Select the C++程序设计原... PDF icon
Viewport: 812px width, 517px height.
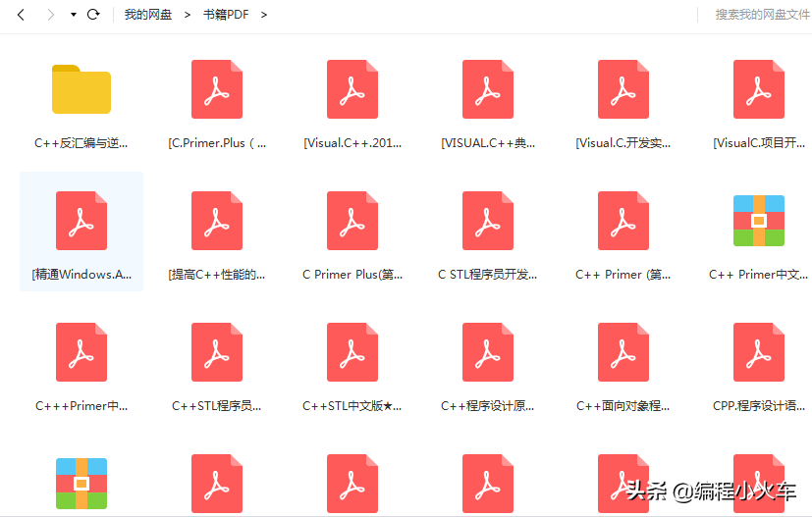click(x=488, y=352)
